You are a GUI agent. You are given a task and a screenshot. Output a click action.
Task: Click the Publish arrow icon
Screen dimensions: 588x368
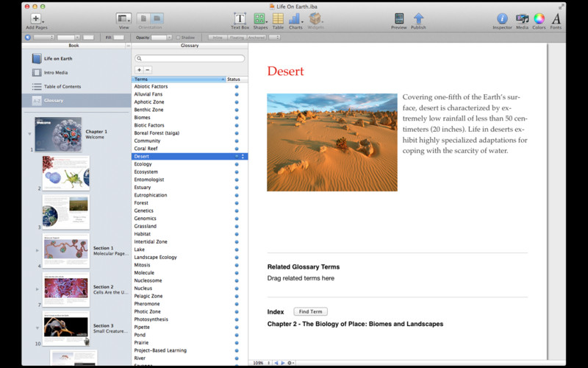click(x=418, y=19)
